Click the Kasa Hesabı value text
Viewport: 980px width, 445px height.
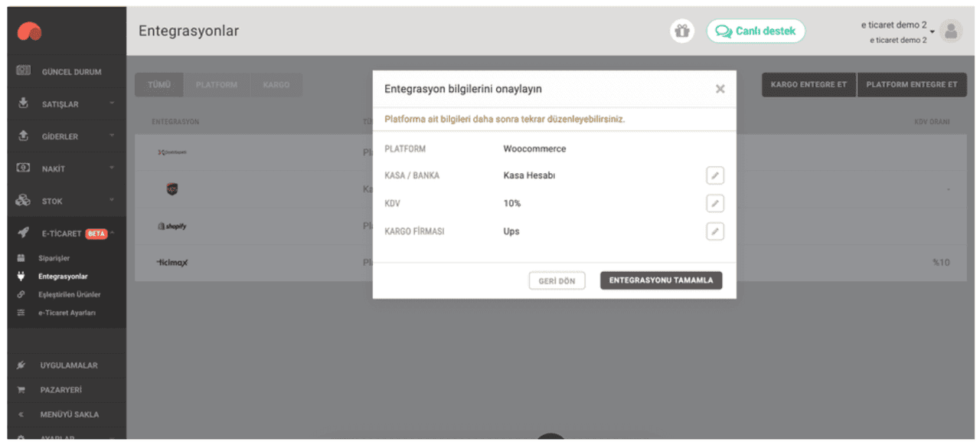pyautogui.click(x=529, y=175)
